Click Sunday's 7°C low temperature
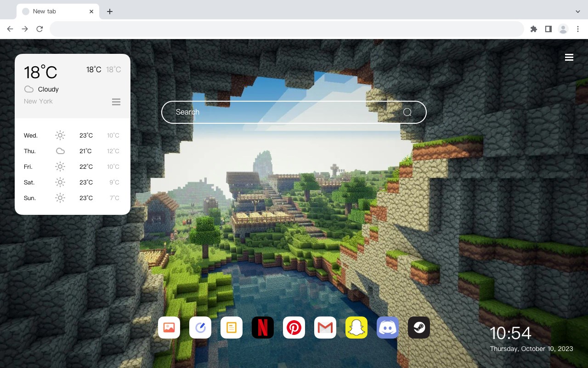 (x=114, y=198)
